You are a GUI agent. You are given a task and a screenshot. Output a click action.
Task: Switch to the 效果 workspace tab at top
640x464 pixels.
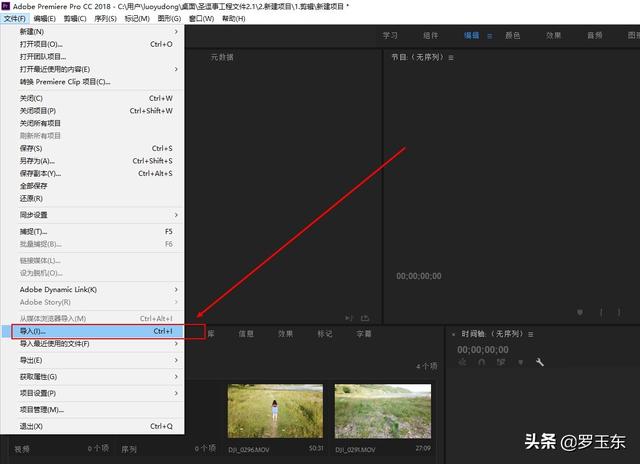(553, 36)
